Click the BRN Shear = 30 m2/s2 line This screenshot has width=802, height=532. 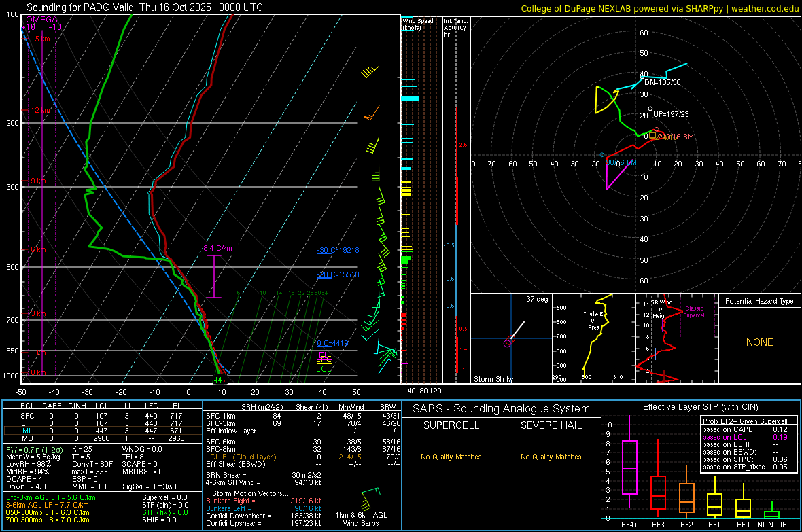point(264,475)
